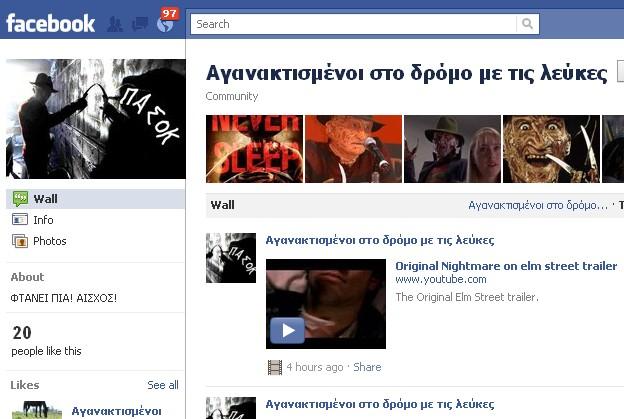Open the ΠΑΣΟΚ page profile picture
The image size is (624, 419).
96,119
